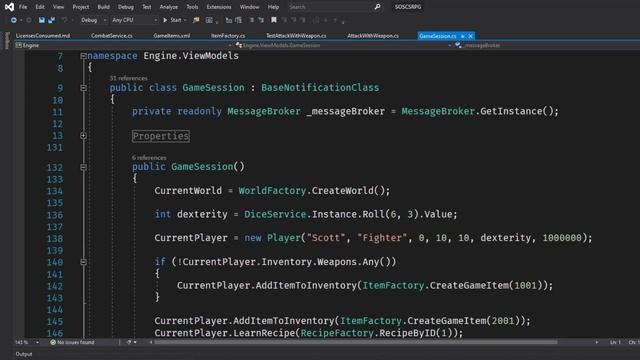Viewport: 640px width, 360px height.
Task: Click the search magnifier icon
Action: coord(378,7)
